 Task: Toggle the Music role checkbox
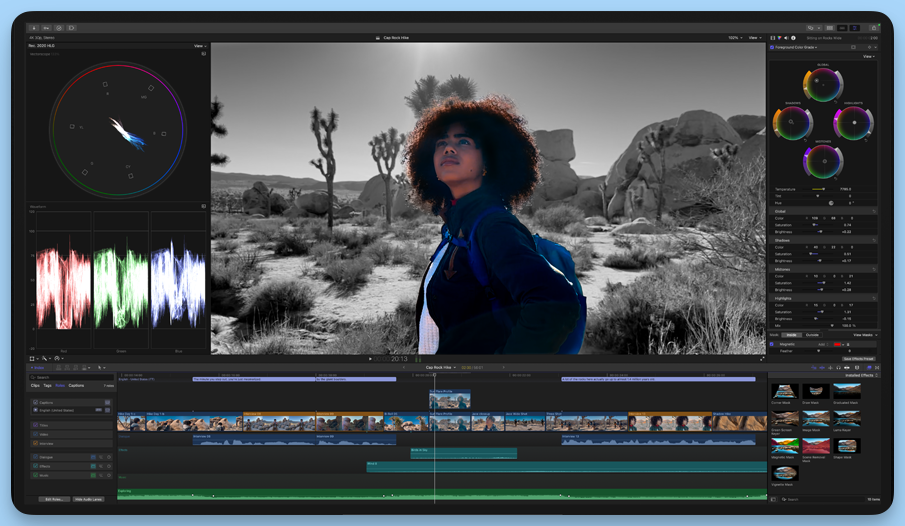tap(35, 475)
